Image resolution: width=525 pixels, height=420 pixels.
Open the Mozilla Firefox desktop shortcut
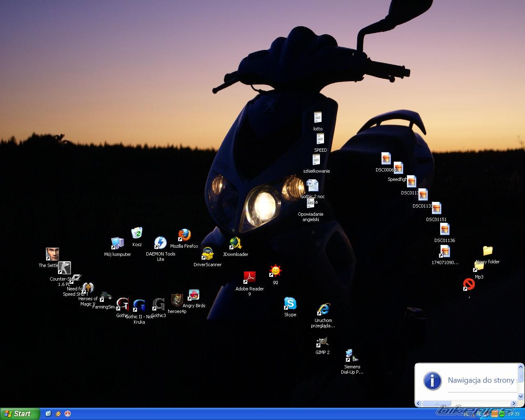[185, 235]
